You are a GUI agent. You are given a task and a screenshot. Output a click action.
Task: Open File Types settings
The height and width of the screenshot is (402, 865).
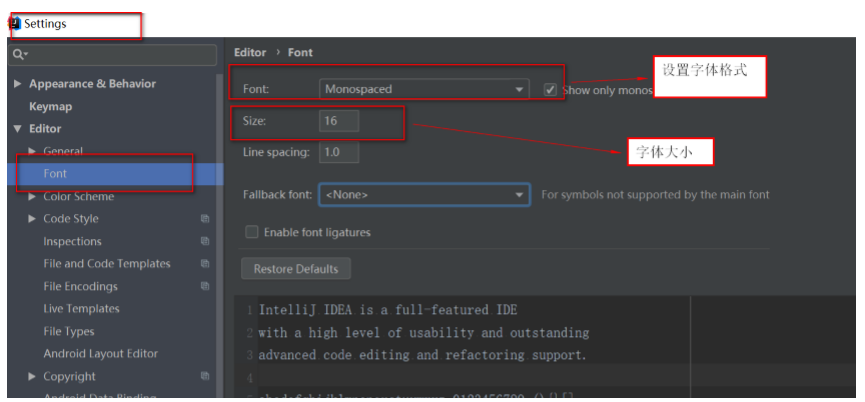(x=68, y=331)
